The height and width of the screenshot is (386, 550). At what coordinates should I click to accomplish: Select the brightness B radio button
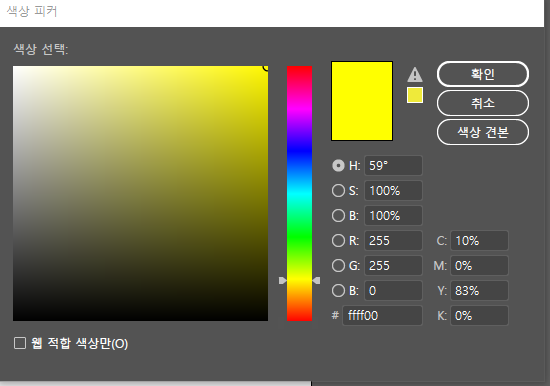(x=338, y=215)
